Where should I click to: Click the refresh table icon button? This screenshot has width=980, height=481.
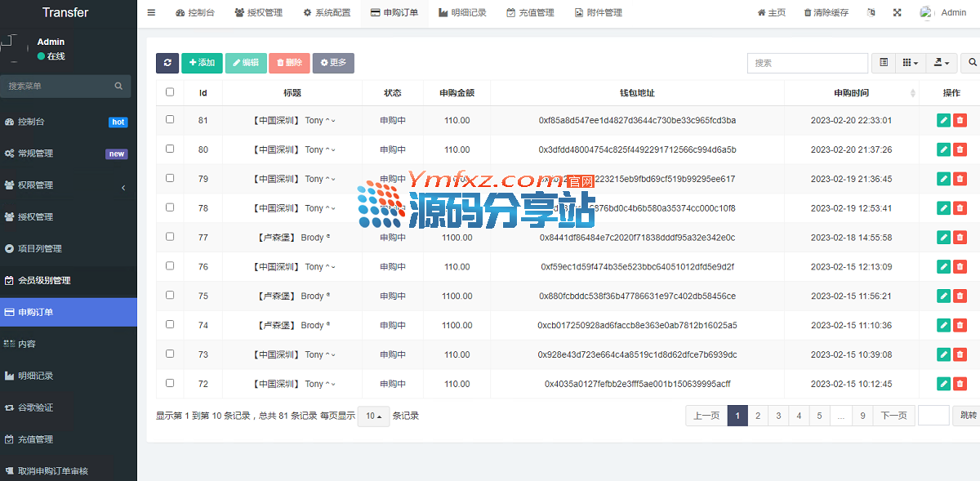(167, 63)
